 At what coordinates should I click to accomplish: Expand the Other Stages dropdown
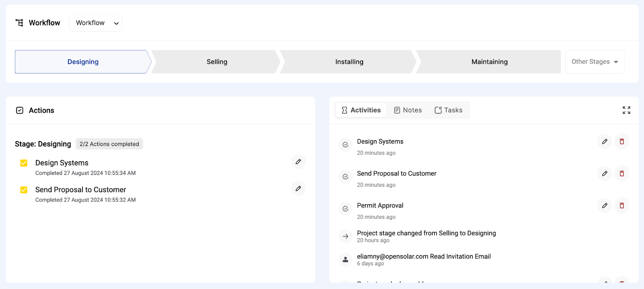594,62
